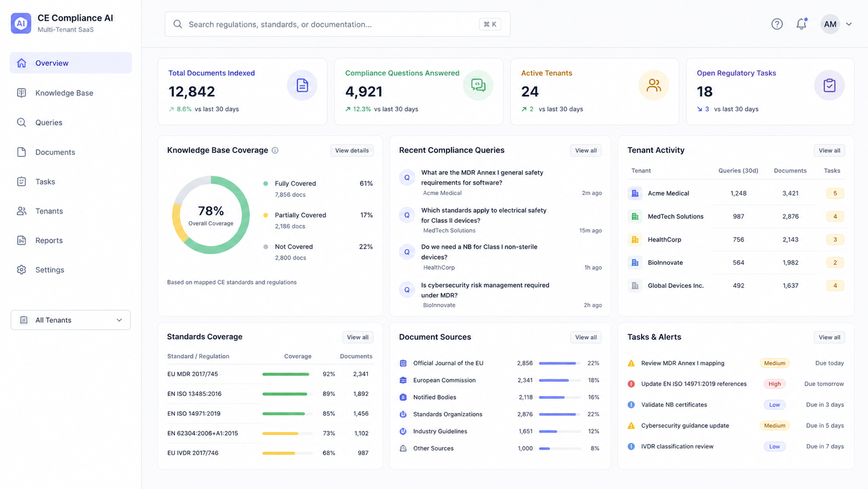Open the All Tenants dropdown
The width and height of the screenshot is (868, 489).
click(x=71, y=320)
